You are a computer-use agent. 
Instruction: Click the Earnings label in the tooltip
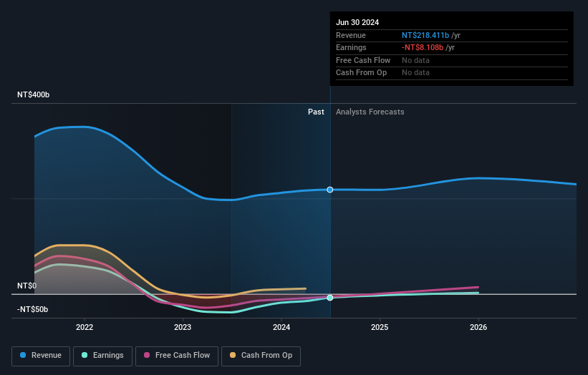click(x=351, y=47)
